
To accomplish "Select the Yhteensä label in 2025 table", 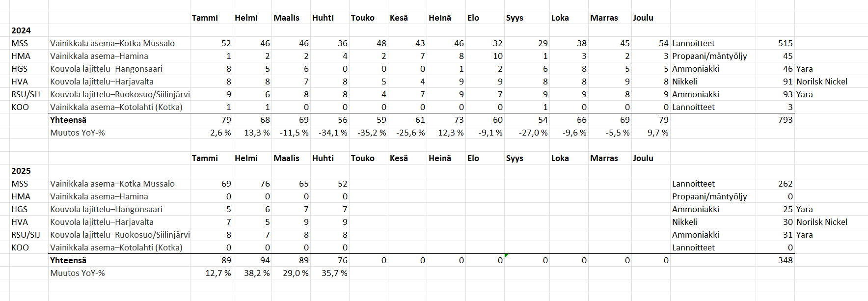I will click(x=68, y=260).
